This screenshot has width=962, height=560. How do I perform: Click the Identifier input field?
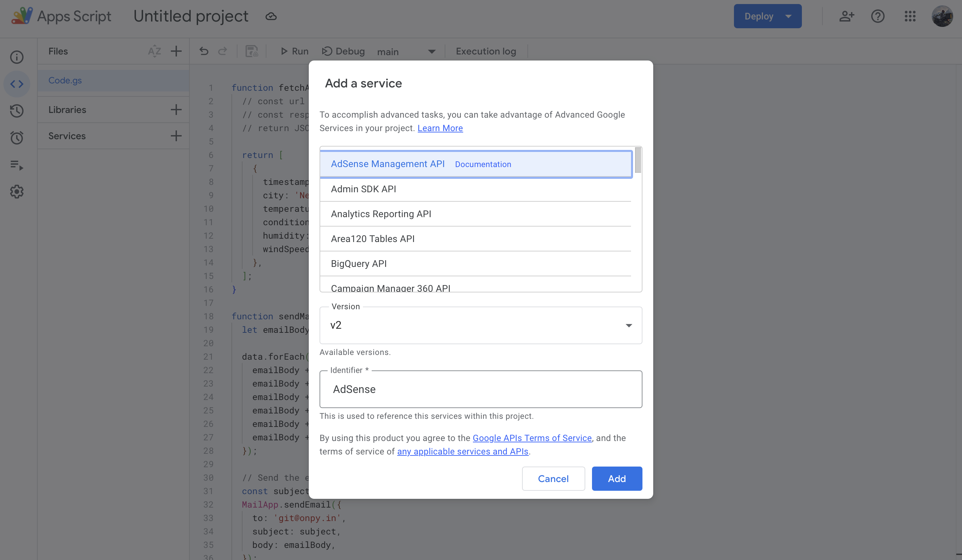481,389
